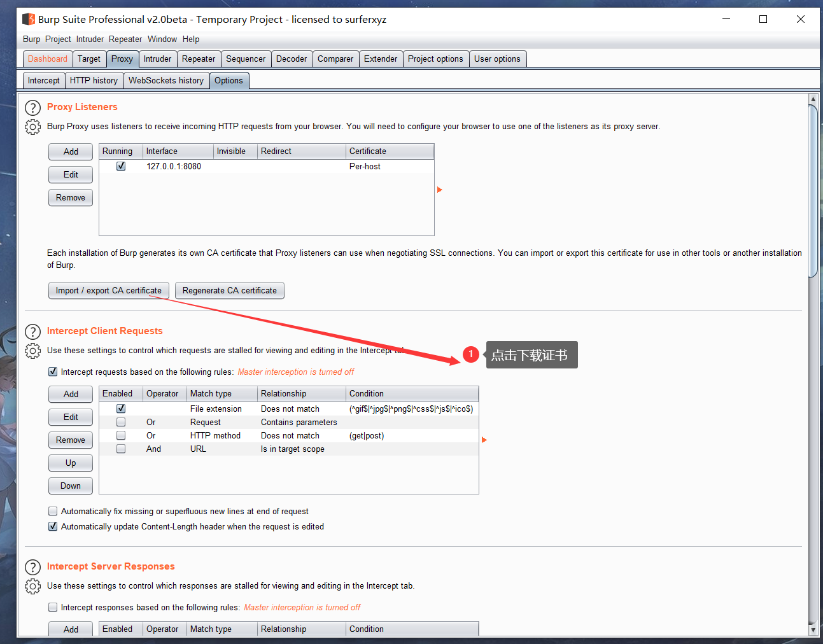
Task: Click the Burp Suite logo in title bar
Action: 29,19
